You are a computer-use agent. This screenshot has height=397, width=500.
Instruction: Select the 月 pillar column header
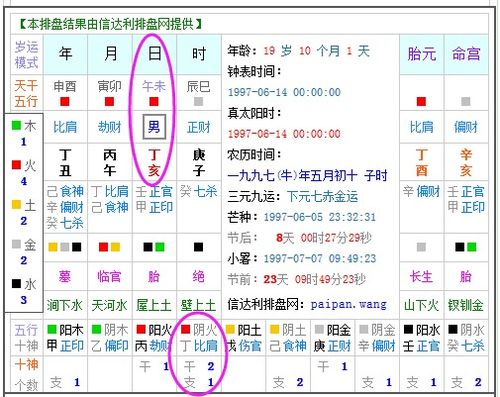pyautogui.click(x=110, y=54)
